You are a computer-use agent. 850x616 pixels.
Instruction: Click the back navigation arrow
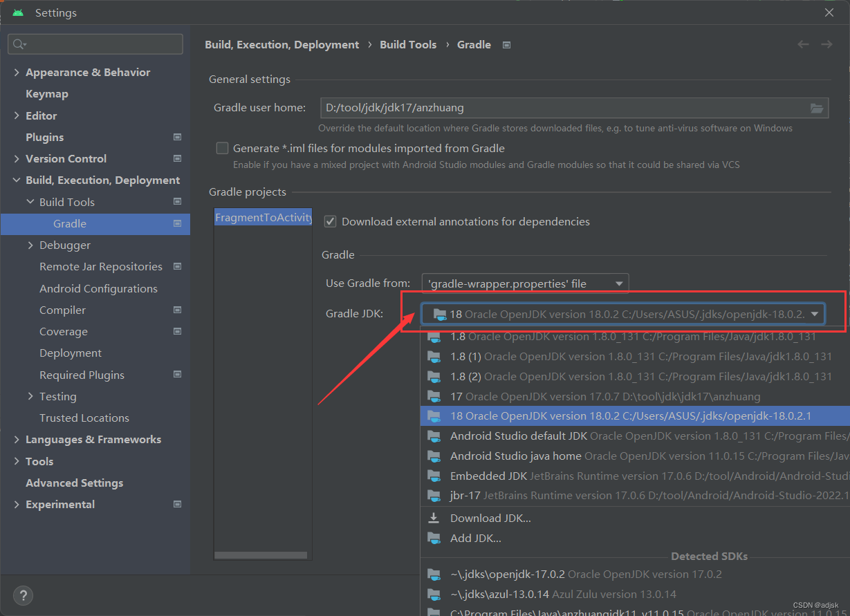coord(803,44)
